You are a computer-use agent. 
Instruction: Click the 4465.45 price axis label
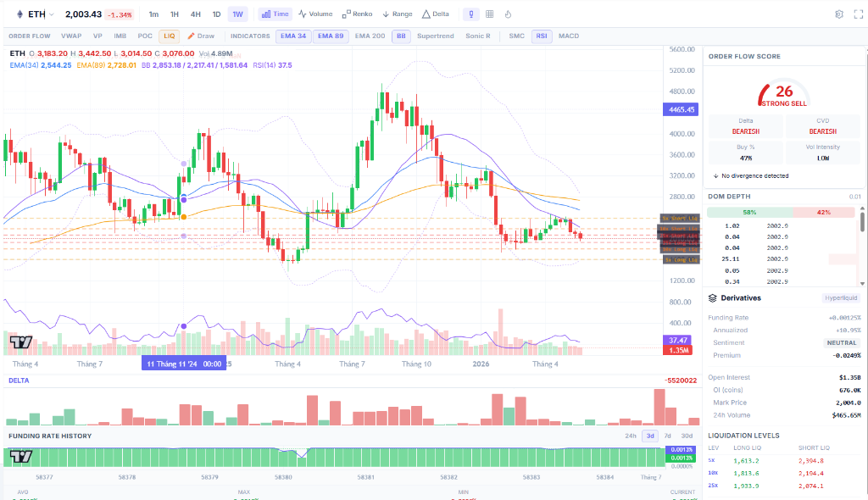(x=681, y=109)
